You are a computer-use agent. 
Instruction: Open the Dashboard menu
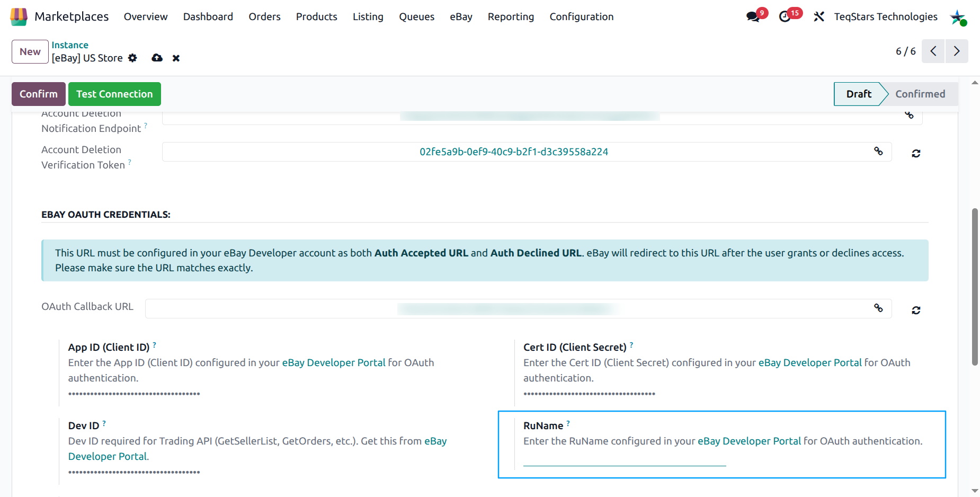[208, 16]
